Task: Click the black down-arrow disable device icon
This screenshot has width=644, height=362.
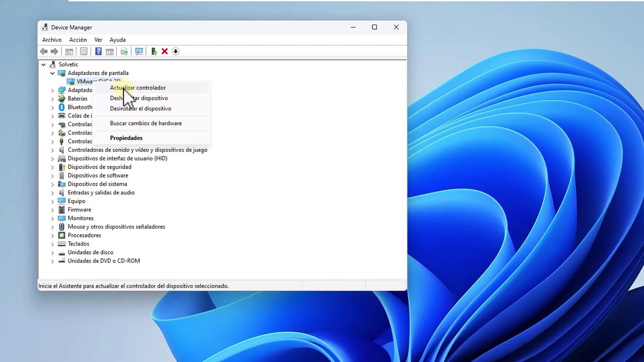Action: click(x=176, y=51)
